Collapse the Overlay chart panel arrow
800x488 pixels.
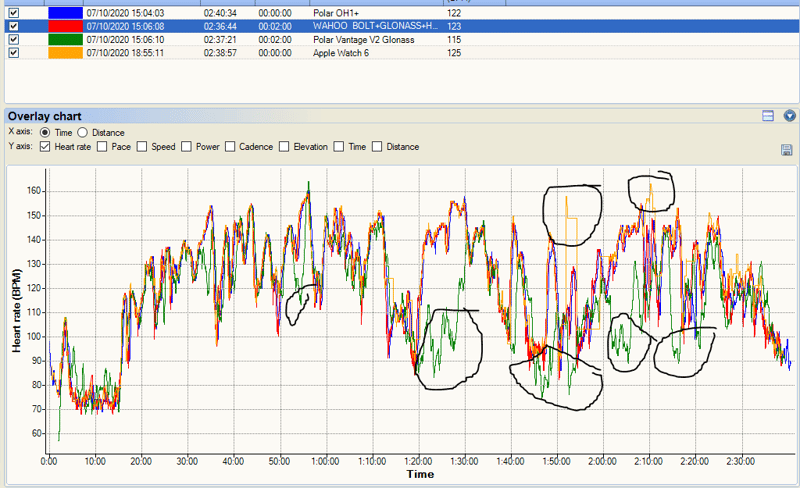coord(789,116)
